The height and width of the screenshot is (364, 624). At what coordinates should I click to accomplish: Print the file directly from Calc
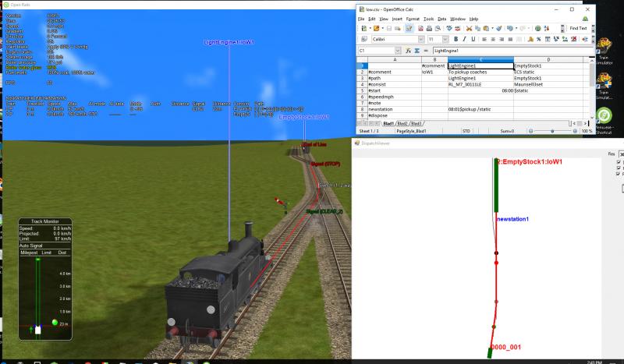coord(429,28)
